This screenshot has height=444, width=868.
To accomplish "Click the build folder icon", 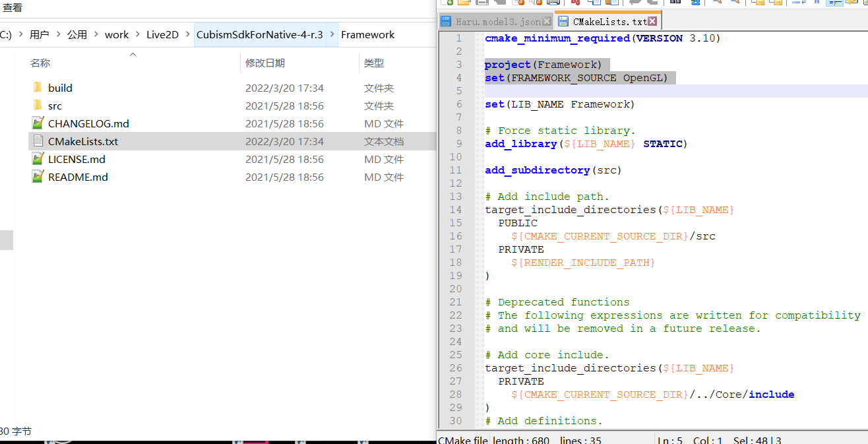I will [x=38, y=88].
